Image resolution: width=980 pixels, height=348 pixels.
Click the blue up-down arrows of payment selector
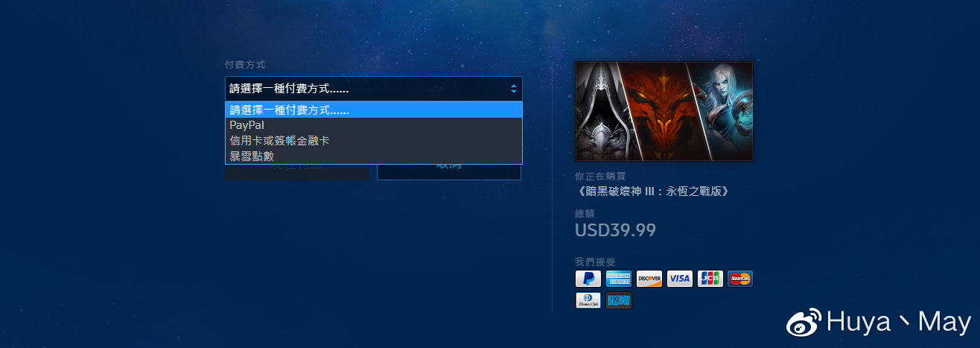point(514,89)
